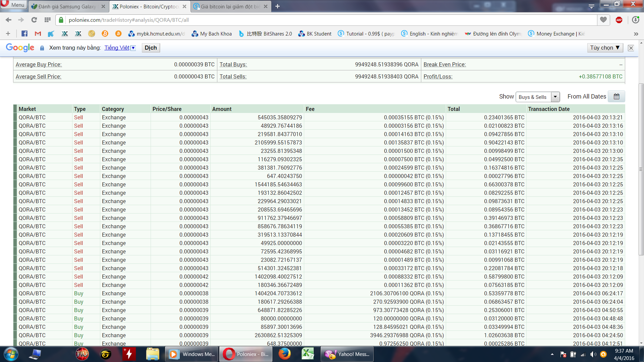Click the calendar date picker icon
This screenshot has height=362, width=644.
click(616, 97)
